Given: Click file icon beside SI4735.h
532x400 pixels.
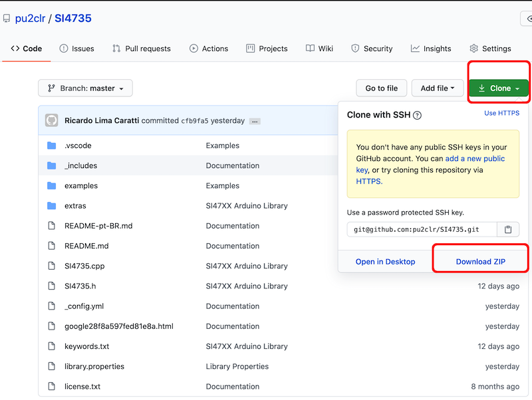Looking at the screenshot, I should [52, 286].
